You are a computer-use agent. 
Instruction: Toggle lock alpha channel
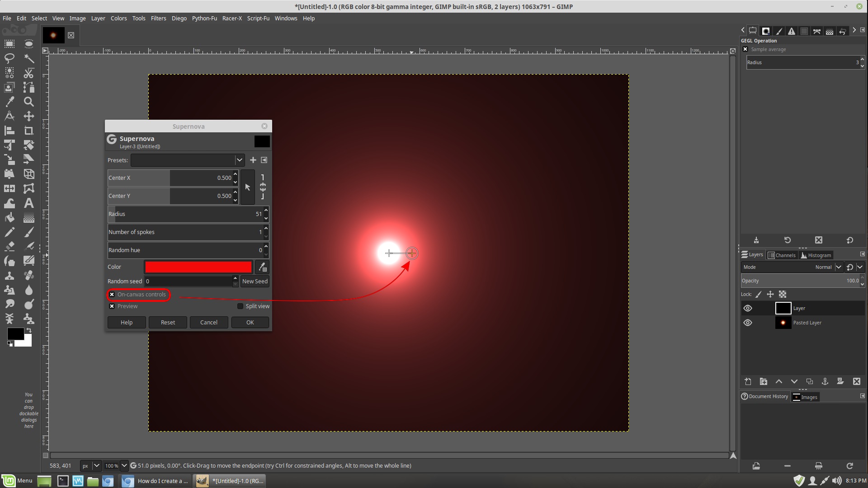click(783, 294)
